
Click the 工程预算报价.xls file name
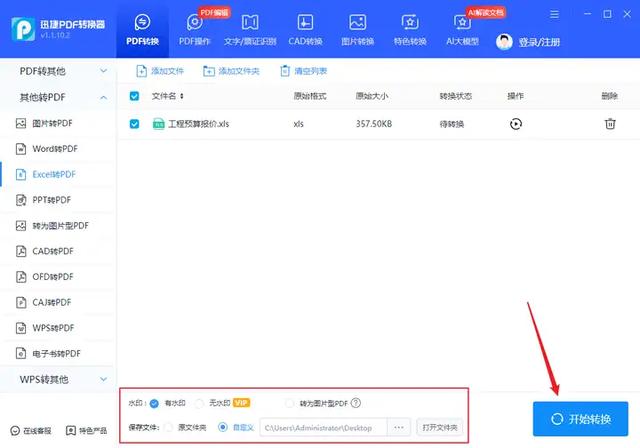pos(199,124)
